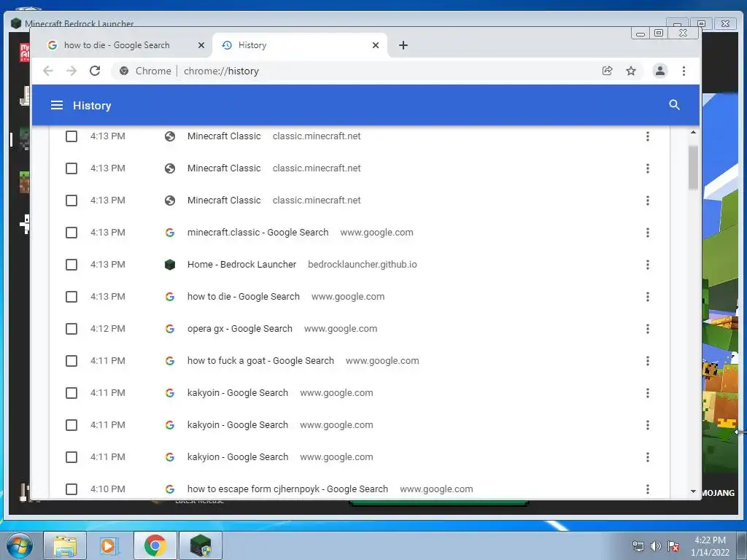The width and height of the screenshot is (747, 560).
Task: Close the History tab
Action: (376, 45)
